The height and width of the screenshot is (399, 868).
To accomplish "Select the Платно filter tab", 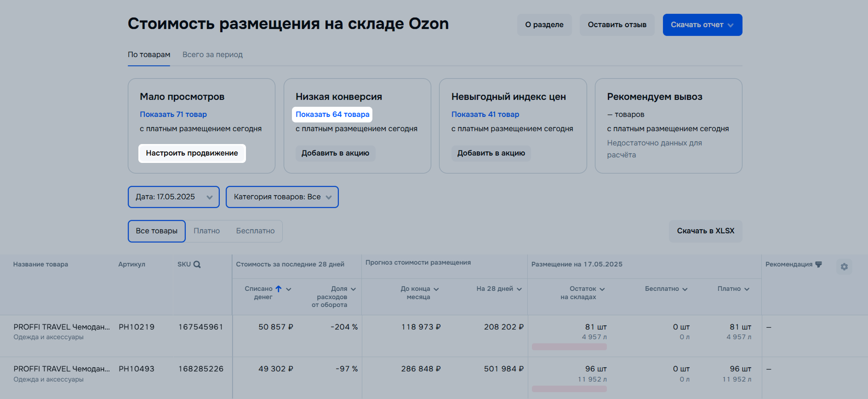I will pos(206,231).
